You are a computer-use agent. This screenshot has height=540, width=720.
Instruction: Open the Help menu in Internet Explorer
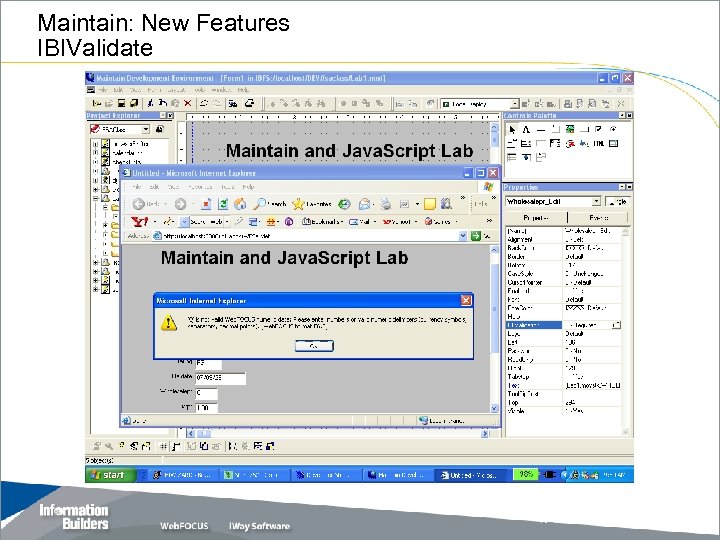[248, 187]
